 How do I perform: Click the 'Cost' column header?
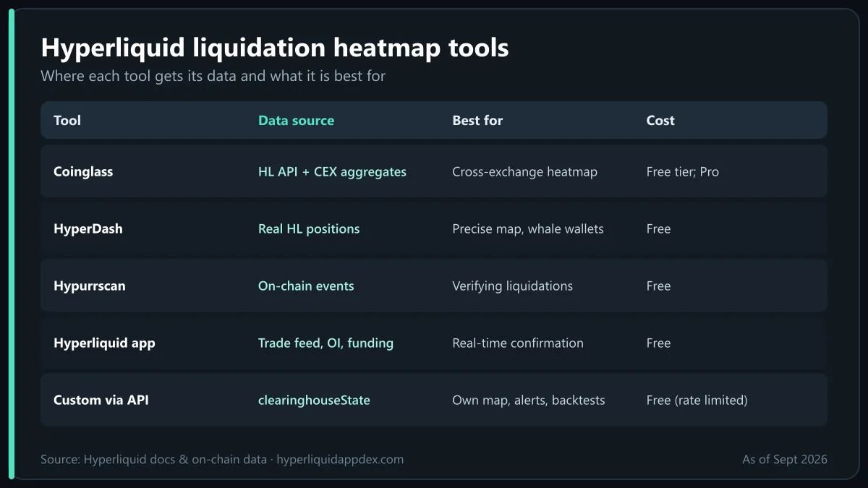(660, 121)
